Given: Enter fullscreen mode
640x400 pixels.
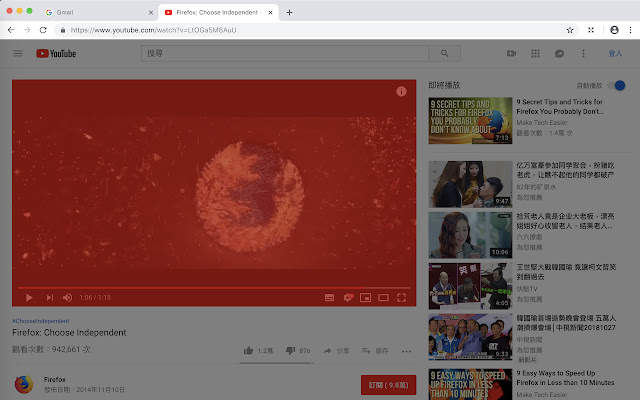Looking at the screenshot, I should click(401, 298).
